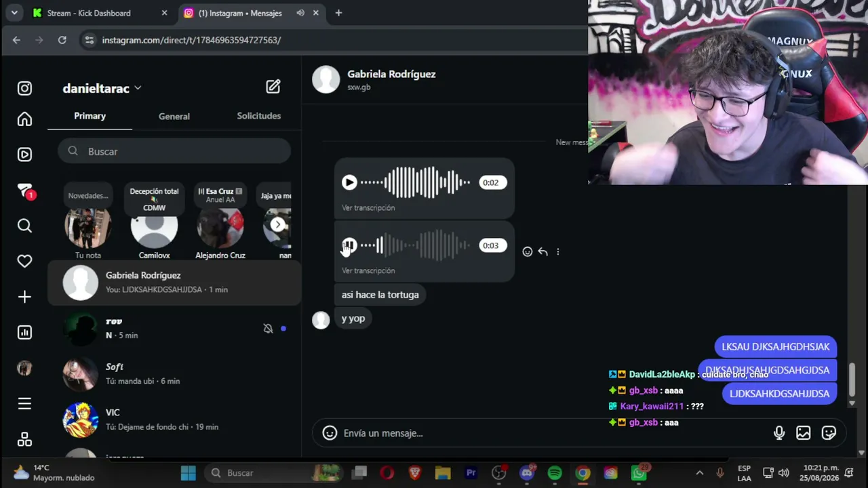Open the Gabriela Rodríguez conversation
This screenshot has width=868, height=488.
174,282
